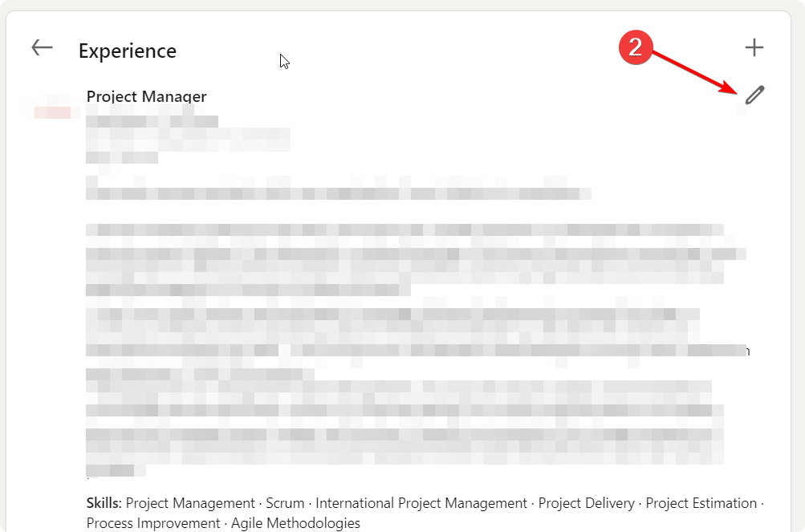Viewport: 805px width, 532px height.
Task: Select the International Project Management skill
Action: [x=421, y=503]
